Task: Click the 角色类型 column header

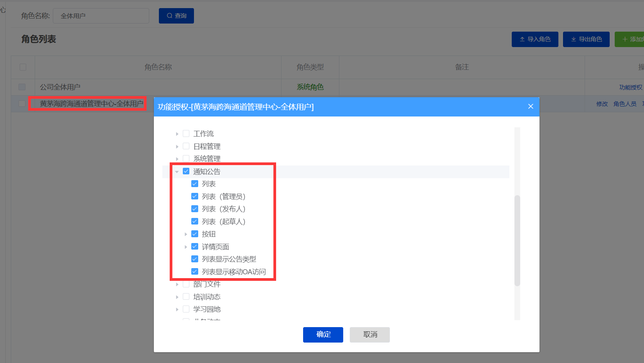Action: click(x=310, y=67)
